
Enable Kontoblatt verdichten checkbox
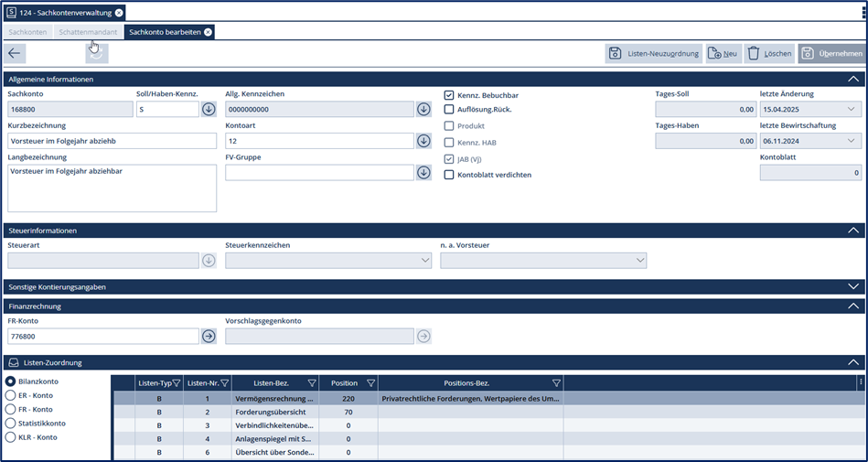click(449, 175)
